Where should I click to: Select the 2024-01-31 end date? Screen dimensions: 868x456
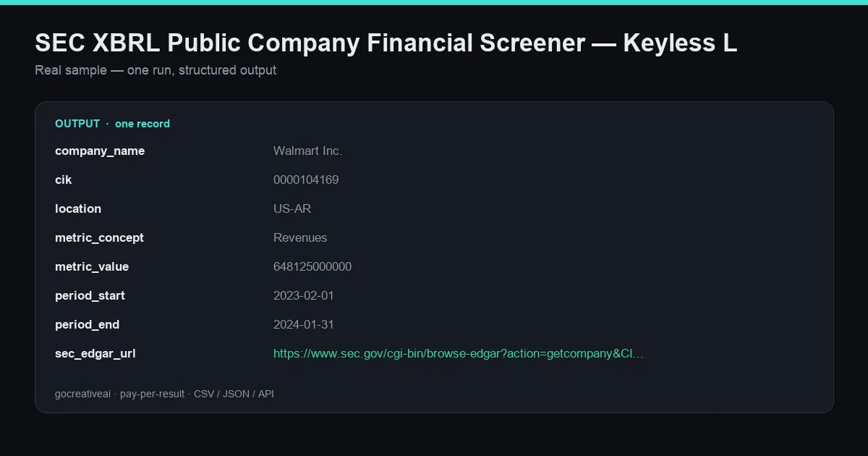coord(304,324)
